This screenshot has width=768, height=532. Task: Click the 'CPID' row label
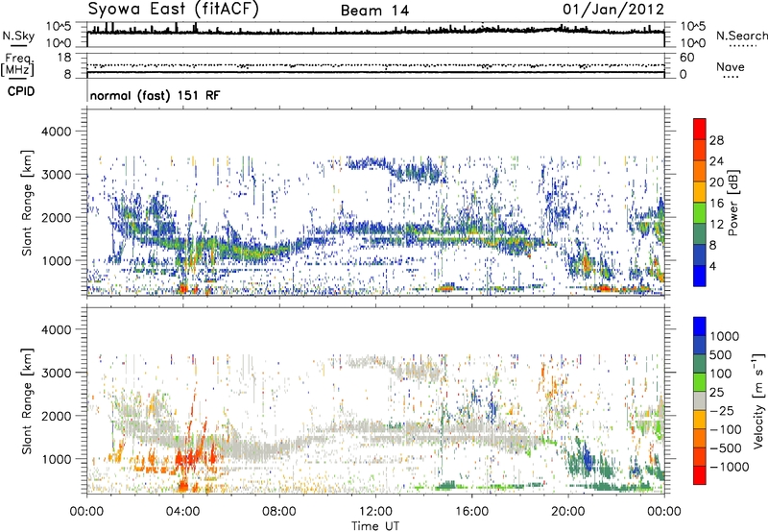tap(21, 91)
